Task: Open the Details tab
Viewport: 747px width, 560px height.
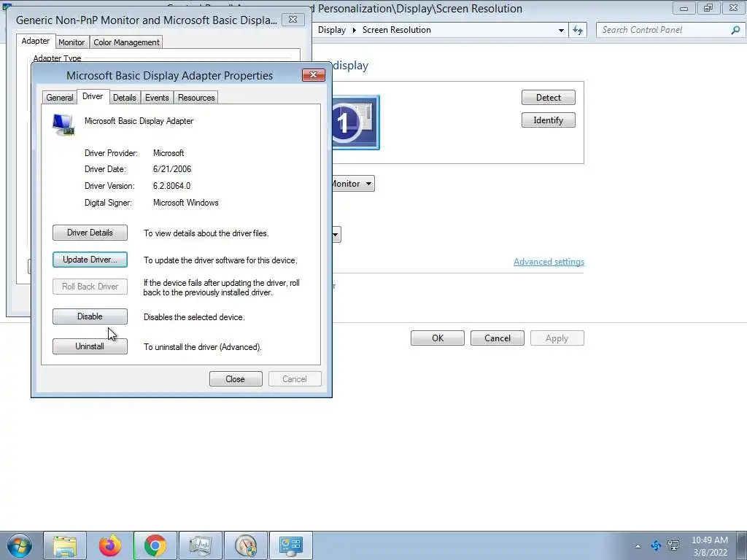Action: 125,97
